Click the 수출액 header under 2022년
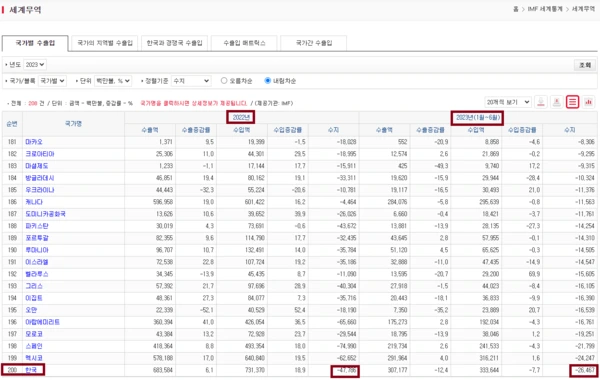The image size is (600, 380). pos(150,130)
